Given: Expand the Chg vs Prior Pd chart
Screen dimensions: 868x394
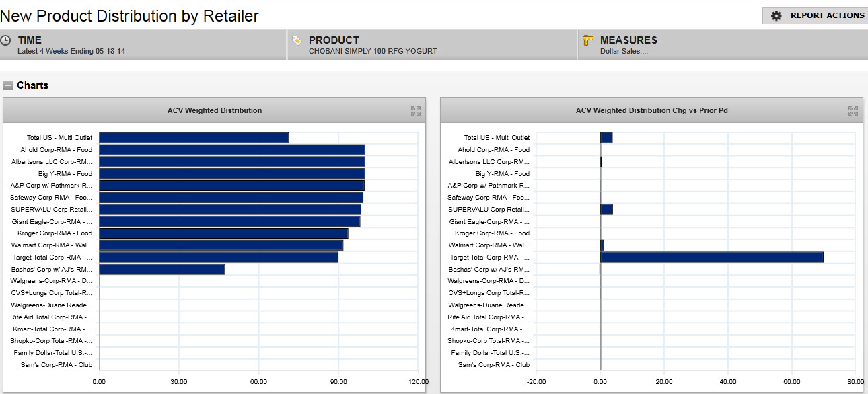Looking at the screenshot, I should point(853,111).
